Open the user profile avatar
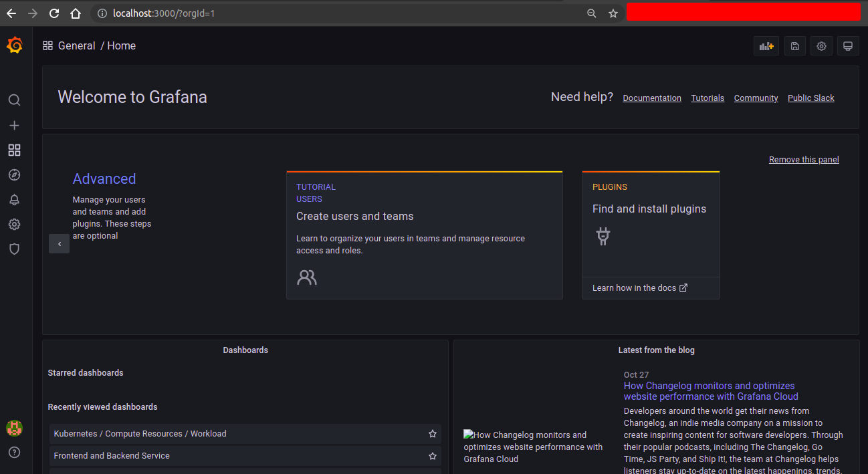 pos(14,428)
